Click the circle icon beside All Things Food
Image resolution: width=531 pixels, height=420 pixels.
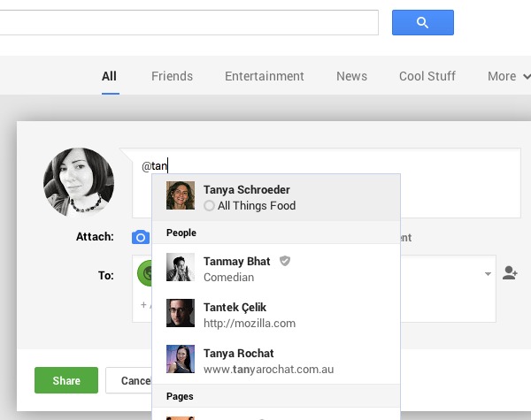[x=209, y=206]
